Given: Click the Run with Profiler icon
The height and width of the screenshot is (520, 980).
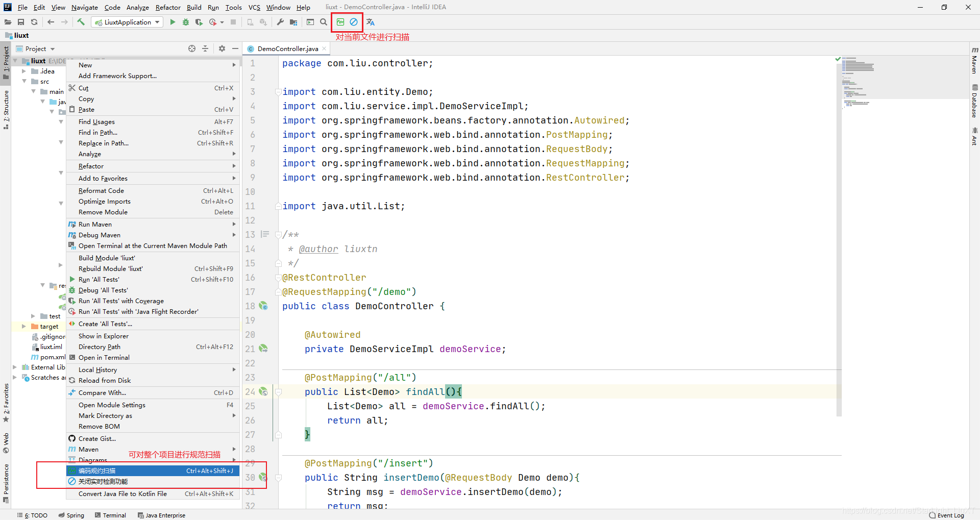Looking at the screenshot, I should coord(213,22).
